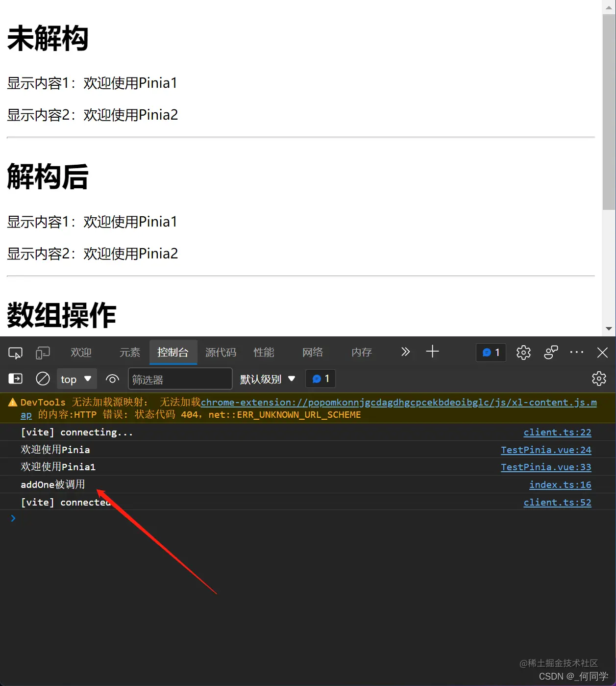Create a live expression with the eye icon
The image size is (616, 686).
(x=112, y=379)
